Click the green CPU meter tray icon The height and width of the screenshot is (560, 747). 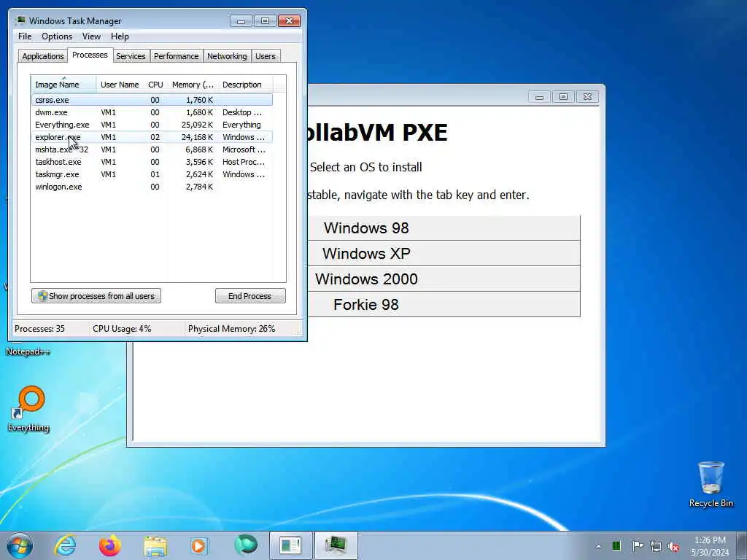616,545
